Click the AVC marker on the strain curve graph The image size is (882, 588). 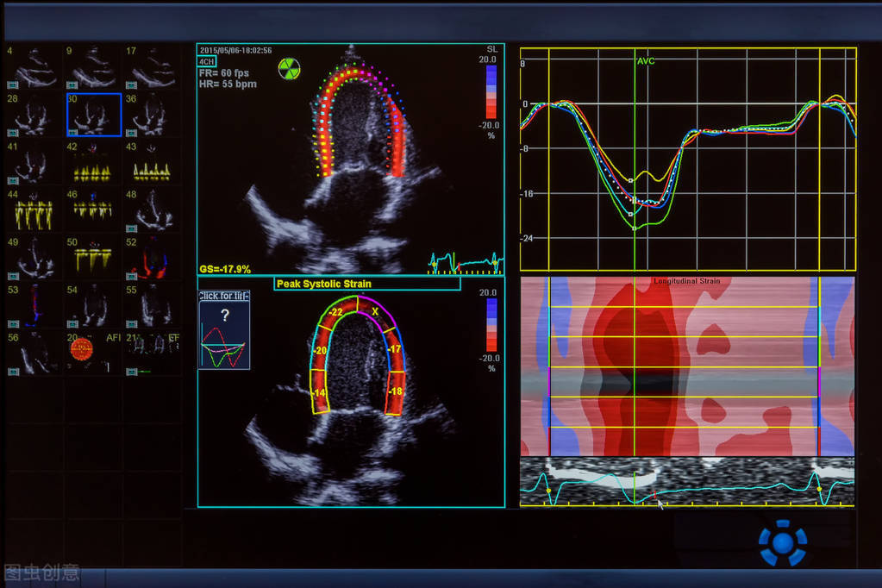646,61
